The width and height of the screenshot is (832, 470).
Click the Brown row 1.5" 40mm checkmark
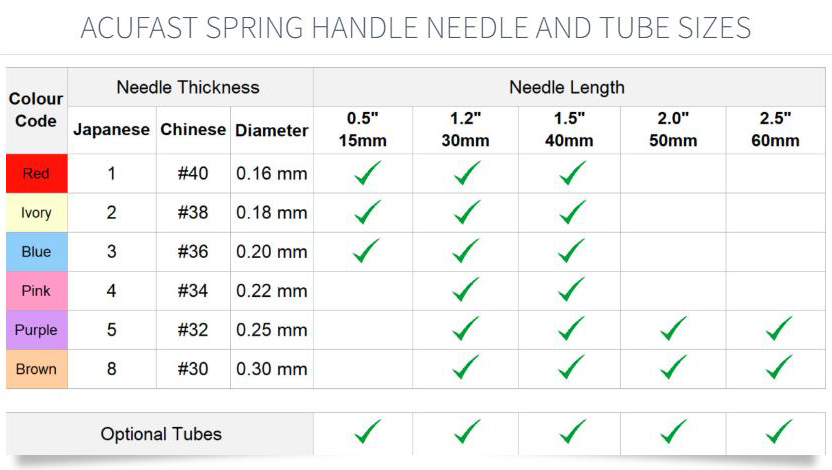coord(572,368)
